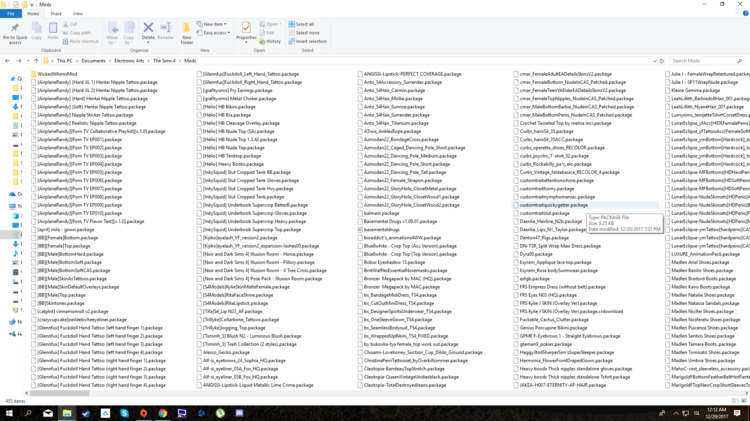
Task: Click Select none
Action: tap(304, 33)
